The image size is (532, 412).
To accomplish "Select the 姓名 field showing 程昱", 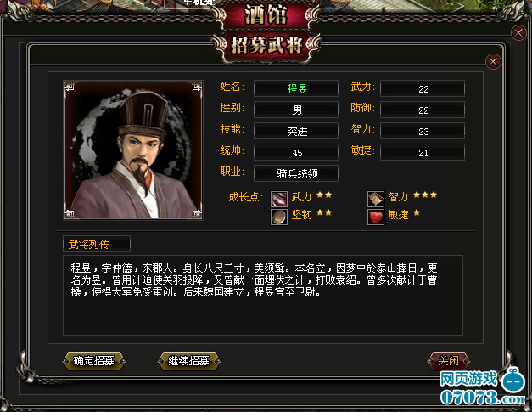I will click(x=296, y=88).
